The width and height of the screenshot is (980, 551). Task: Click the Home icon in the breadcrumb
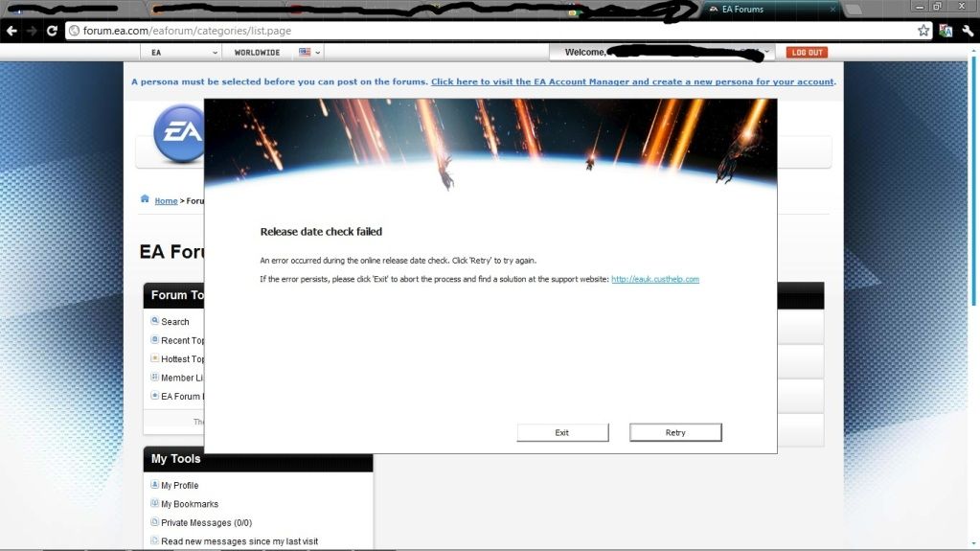pyautogui.click(x=145, y=199)
